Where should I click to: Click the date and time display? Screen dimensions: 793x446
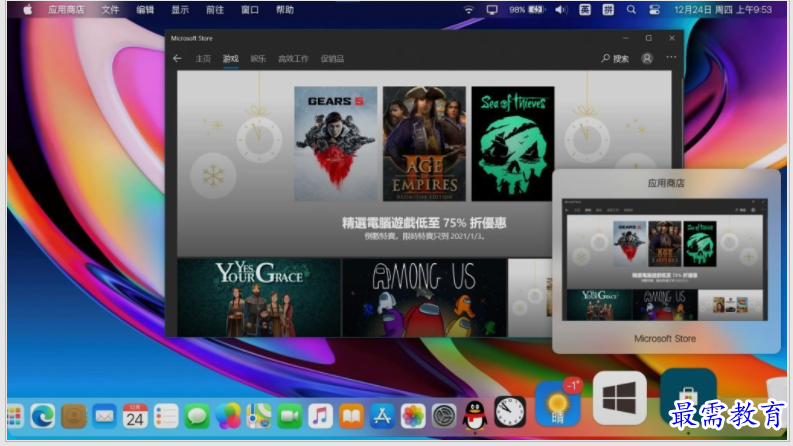click(x=723, y=10)
